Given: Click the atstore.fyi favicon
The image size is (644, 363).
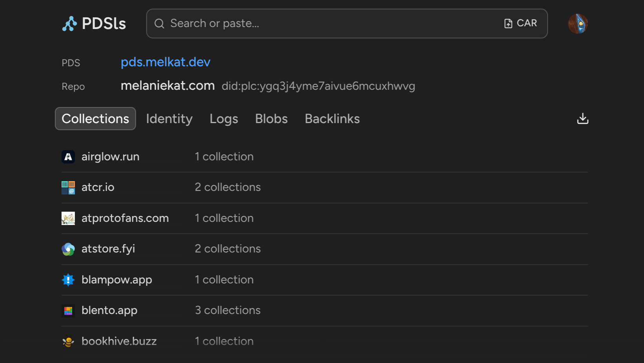Looking at the screenshot, I should [68, 249].
